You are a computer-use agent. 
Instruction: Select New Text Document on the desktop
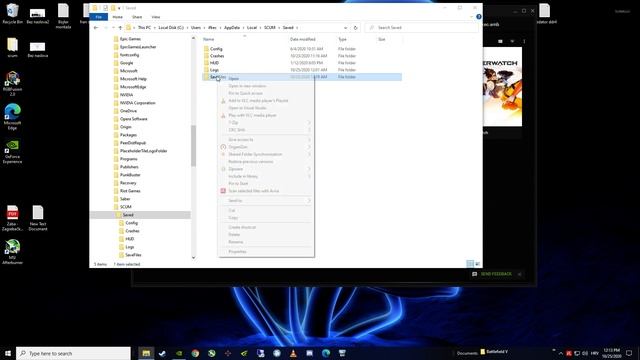pos(38,218)
